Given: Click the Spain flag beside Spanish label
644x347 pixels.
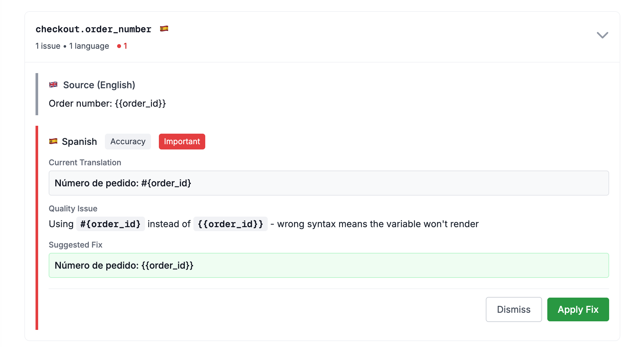Looking at the screenshot, I should coord(53,141).
